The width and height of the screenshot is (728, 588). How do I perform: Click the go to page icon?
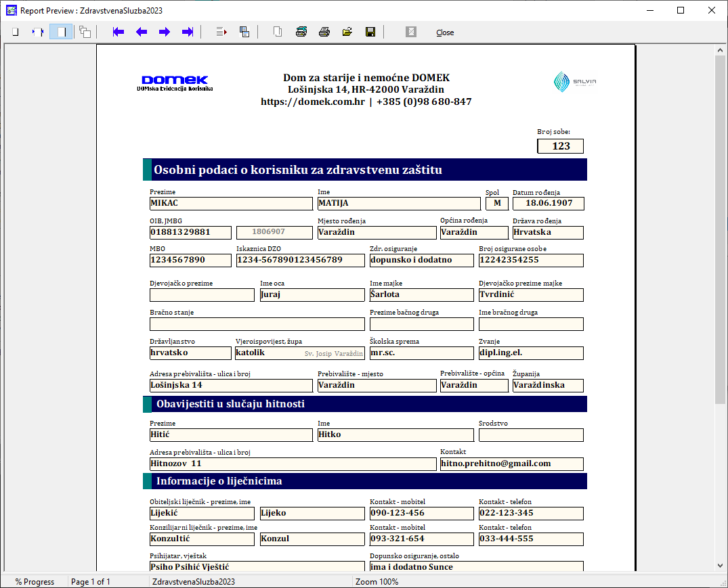click(221, 32)
